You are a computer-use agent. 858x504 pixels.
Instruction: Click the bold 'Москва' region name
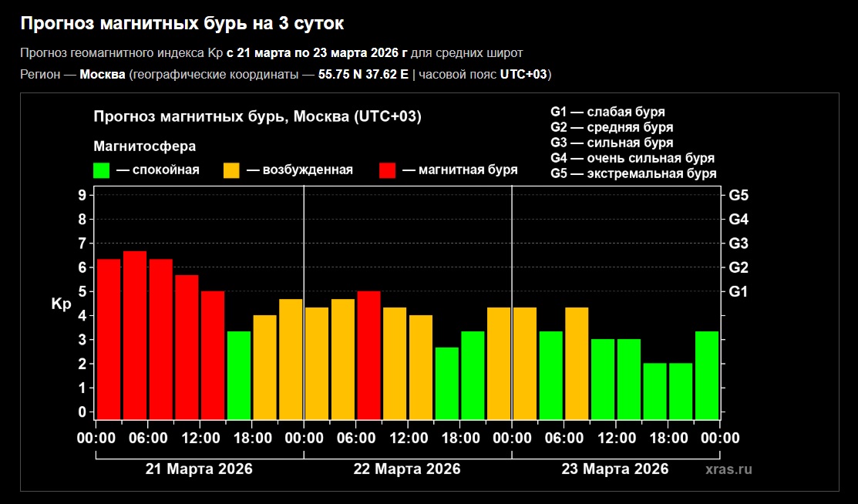(x=103, y=74)
